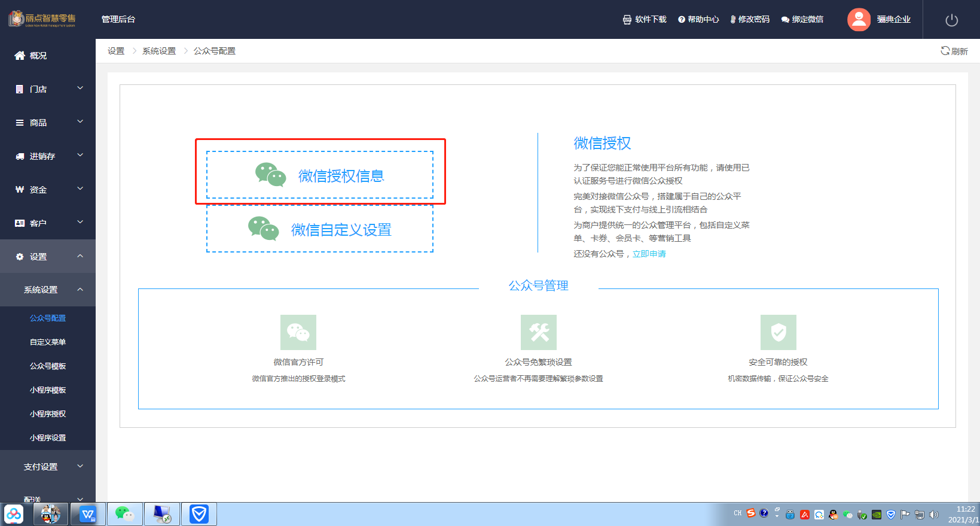Expand the 资金 menu chevron
The image size is (980, 526).
tap(80, 189)
